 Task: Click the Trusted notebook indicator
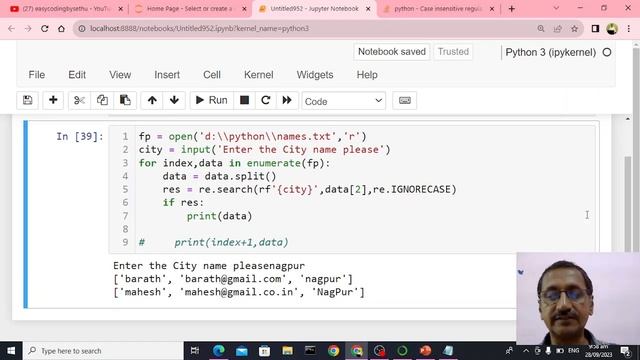coord(453,52)
